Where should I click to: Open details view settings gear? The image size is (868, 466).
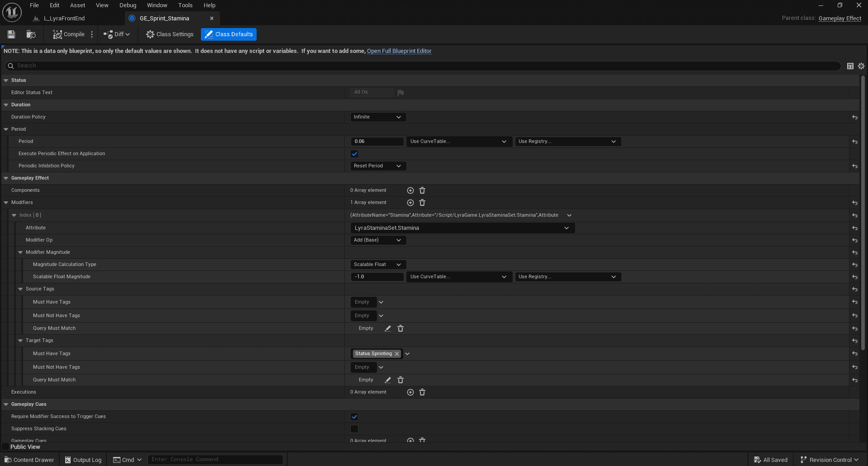pyautogui.click(x=861, y=66)
